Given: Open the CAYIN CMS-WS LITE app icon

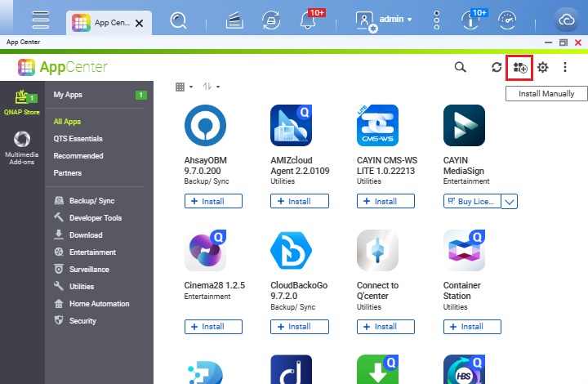Looking at the screenshot, I should click(377, 125).
